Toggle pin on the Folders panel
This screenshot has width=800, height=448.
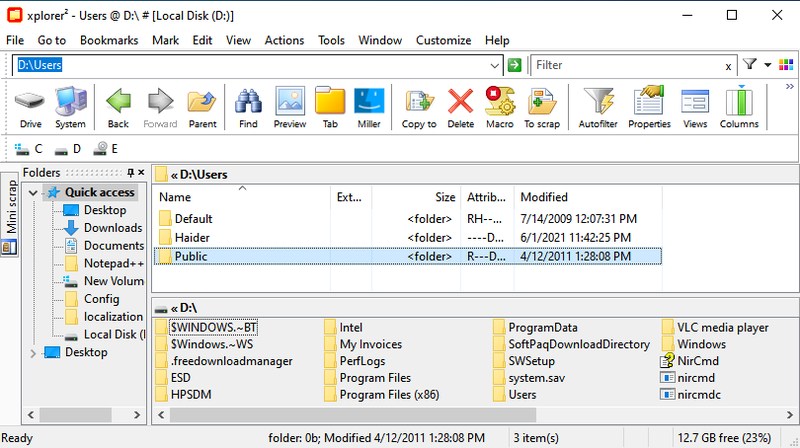(129, 173)
